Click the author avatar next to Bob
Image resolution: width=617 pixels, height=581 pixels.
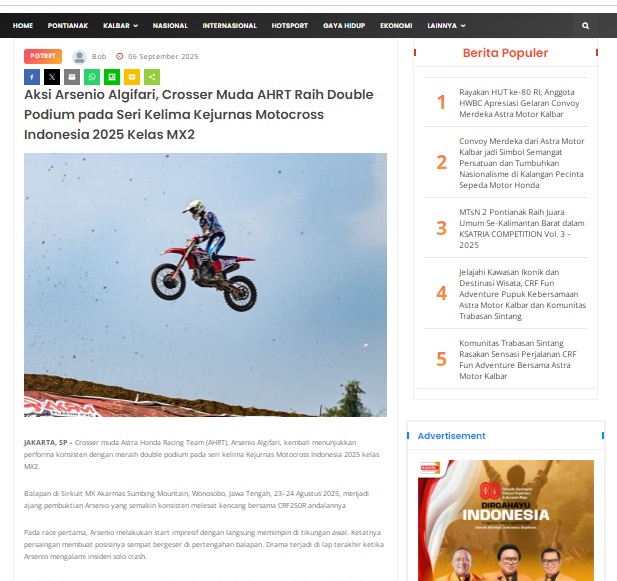(79, 57)
